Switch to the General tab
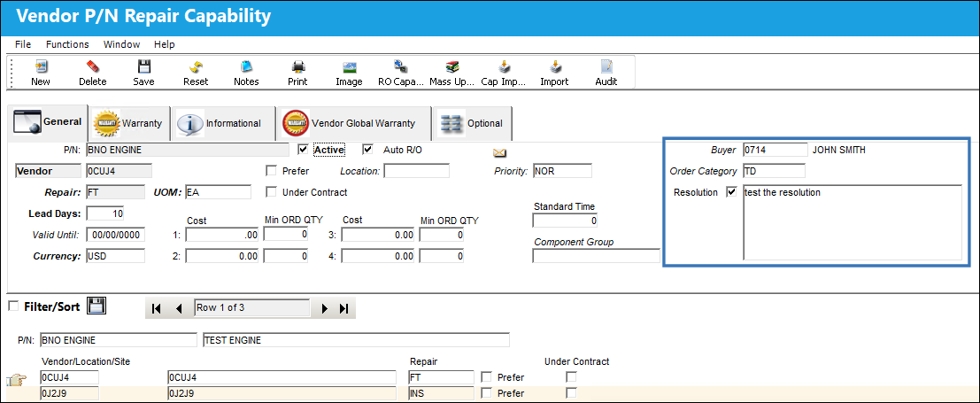Viewport: 980px width, 403px height. pos(50,122)
